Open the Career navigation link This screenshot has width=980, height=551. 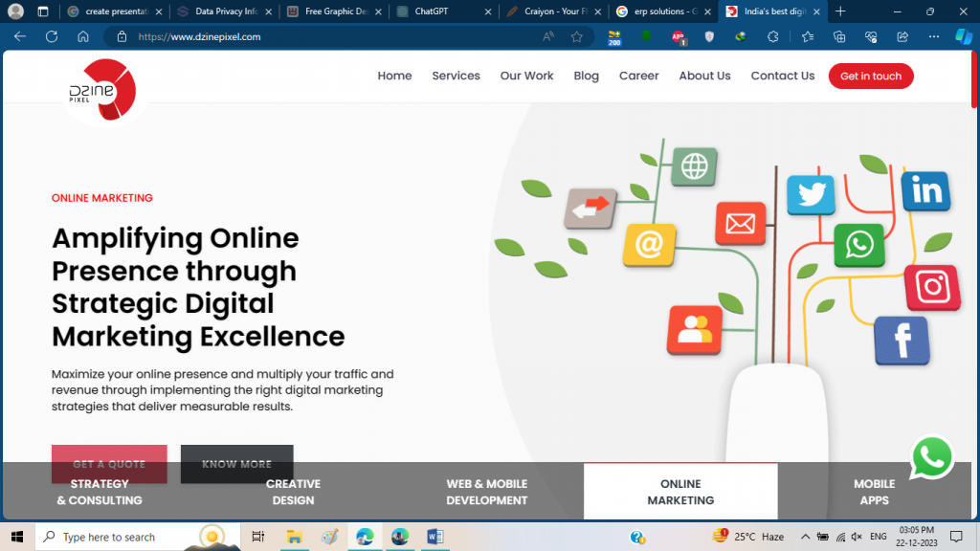(x=638, y=76)
